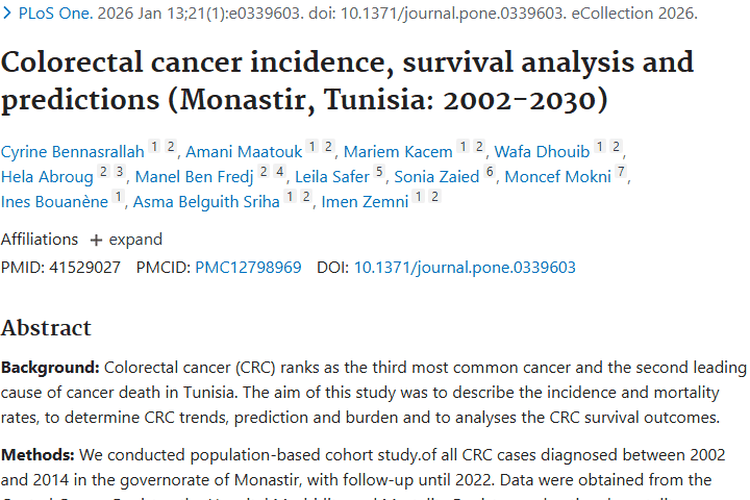
Task: Select author Leila Safer
Action: point(329,177)
